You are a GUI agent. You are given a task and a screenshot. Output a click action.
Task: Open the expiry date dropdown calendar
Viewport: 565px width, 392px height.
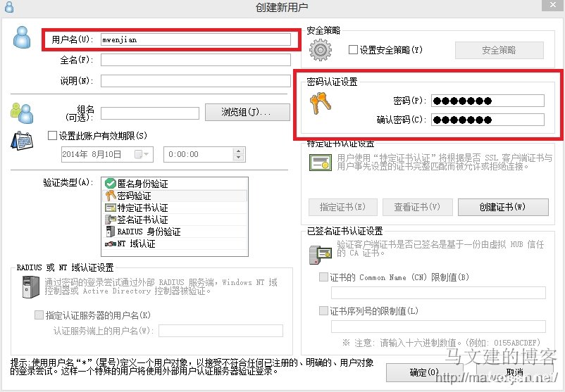[142, 154]
